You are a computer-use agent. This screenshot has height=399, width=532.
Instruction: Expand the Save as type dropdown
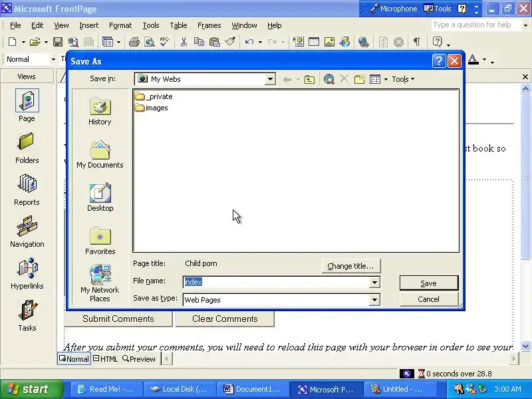(374, 300)
